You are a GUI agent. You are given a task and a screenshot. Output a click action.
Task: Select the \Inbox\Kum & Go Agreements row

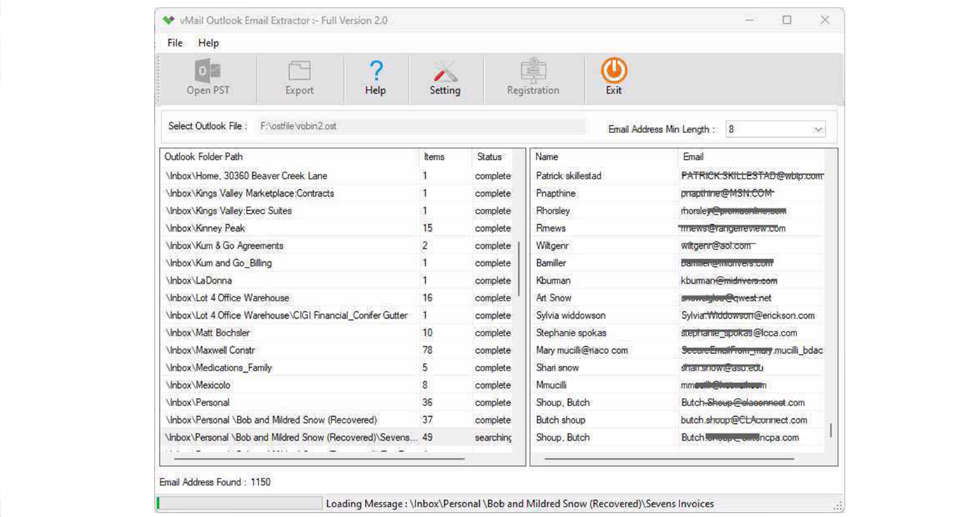[x=337, y=246]
